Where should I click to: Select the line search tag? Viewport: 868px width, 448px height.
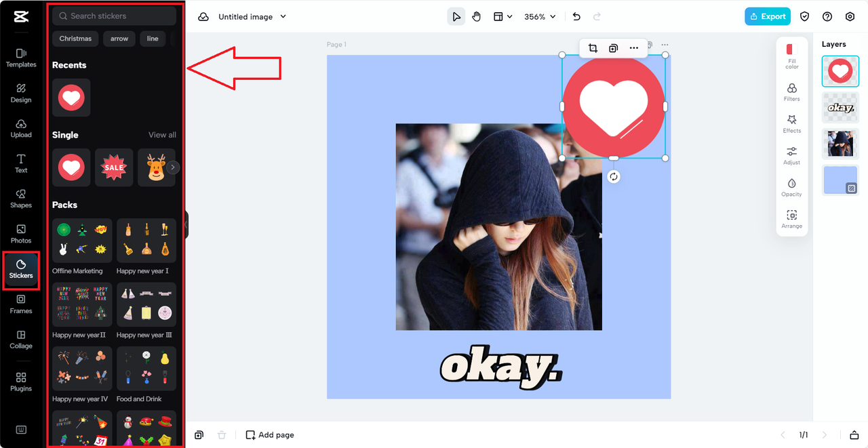(153, 39)
